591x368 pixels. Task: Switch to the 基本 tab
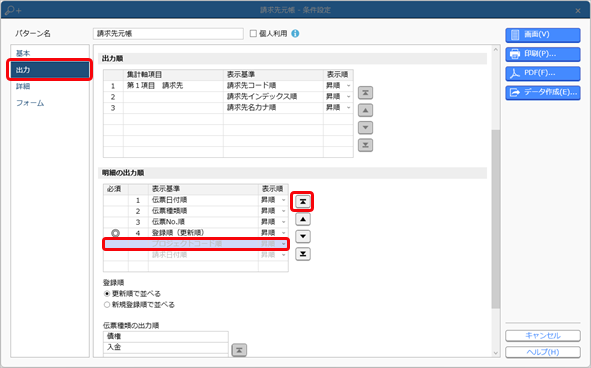click(x=49, y=53)
